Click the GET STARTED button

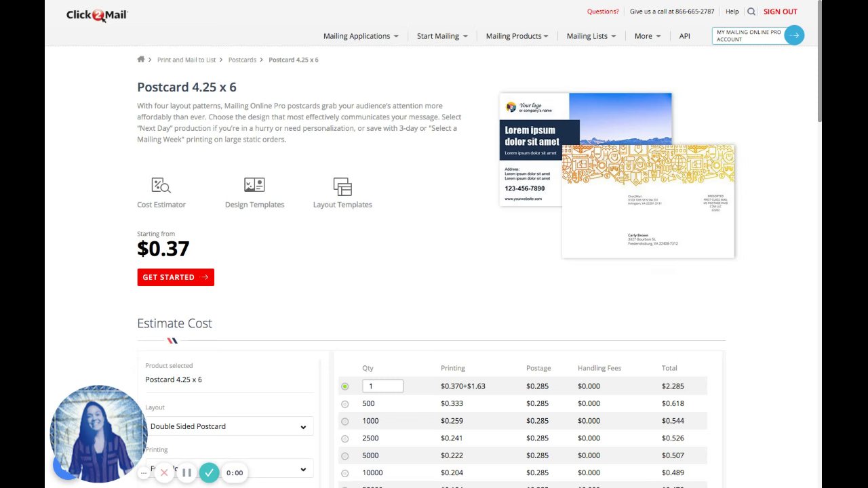click(x=176, y=277)
